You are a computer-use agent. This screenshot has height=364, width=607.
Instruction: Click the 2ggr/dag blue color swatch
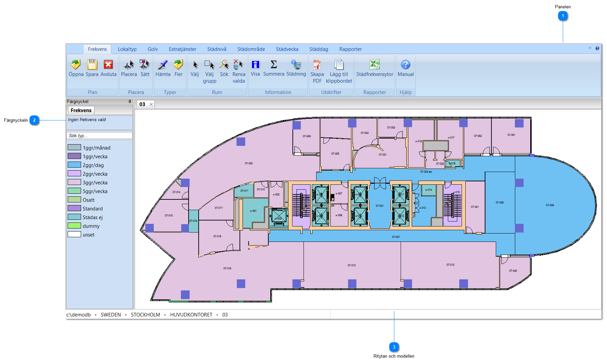pyautogui.click(x=74, y=165)
